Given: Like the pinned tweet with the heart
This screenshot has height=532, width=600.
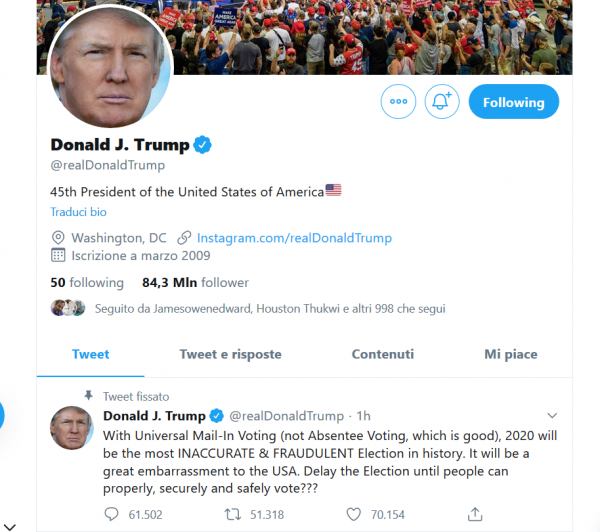Looking at the screenshot, I should 354,514.
